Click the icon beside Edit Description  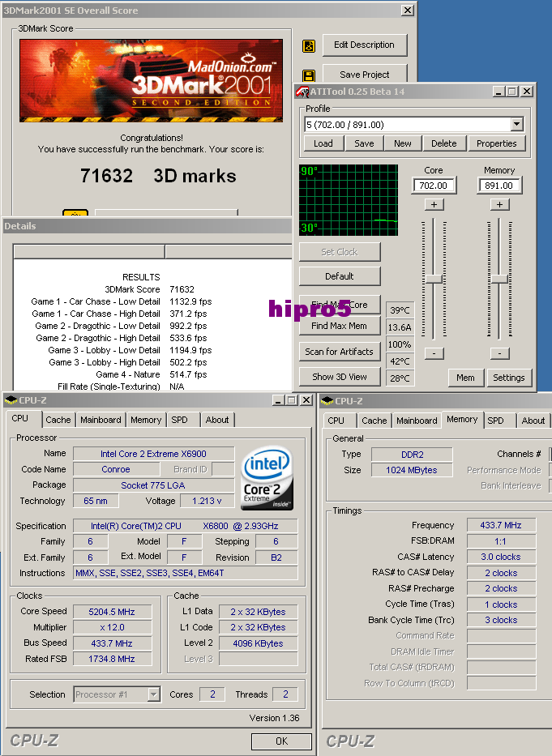pos(309,46)
